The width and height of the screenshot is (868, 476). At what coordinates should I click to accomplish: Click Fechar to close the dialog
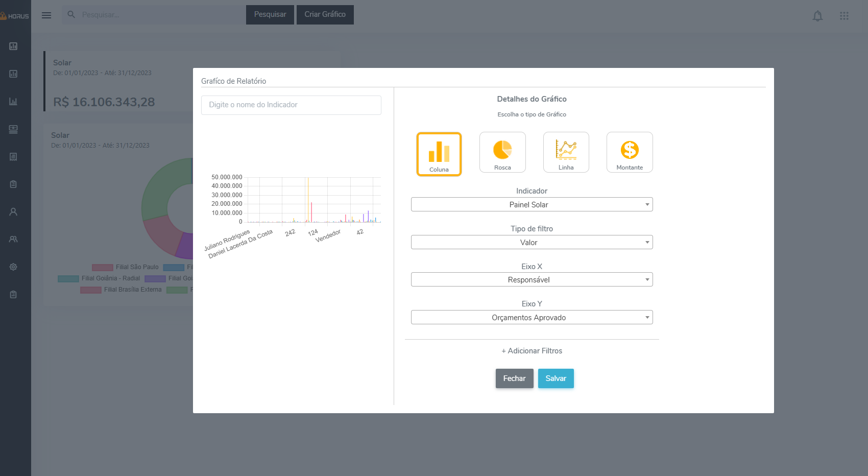[514, 378]
